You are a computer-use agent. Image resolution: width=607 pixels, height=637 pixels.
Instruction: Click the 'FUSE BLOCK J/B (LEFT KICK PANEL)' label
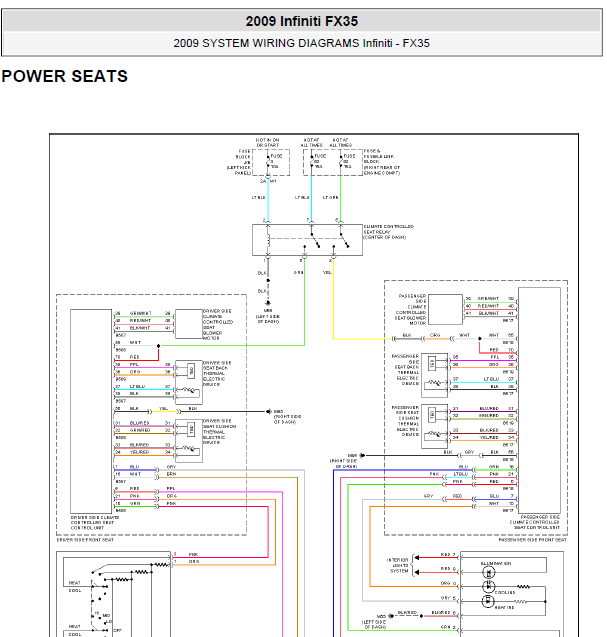[240, 162]
